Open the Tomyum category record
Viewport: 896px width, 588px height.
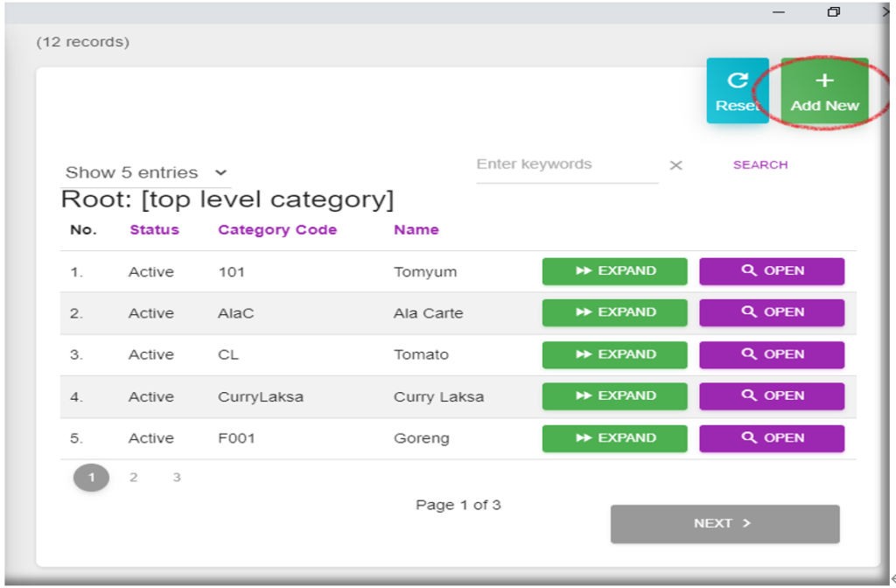(x=771, y=271)
